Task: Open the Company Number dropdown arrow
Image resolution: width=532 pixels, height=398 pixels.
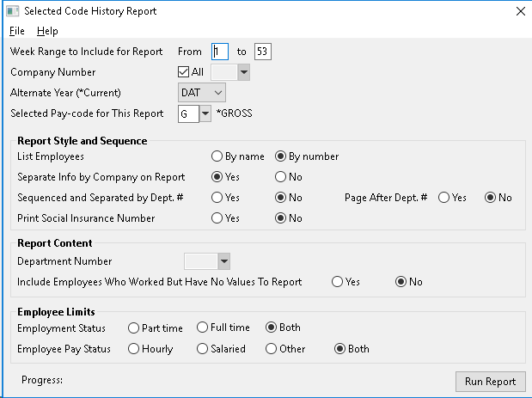Action: [x=243, y=72]
